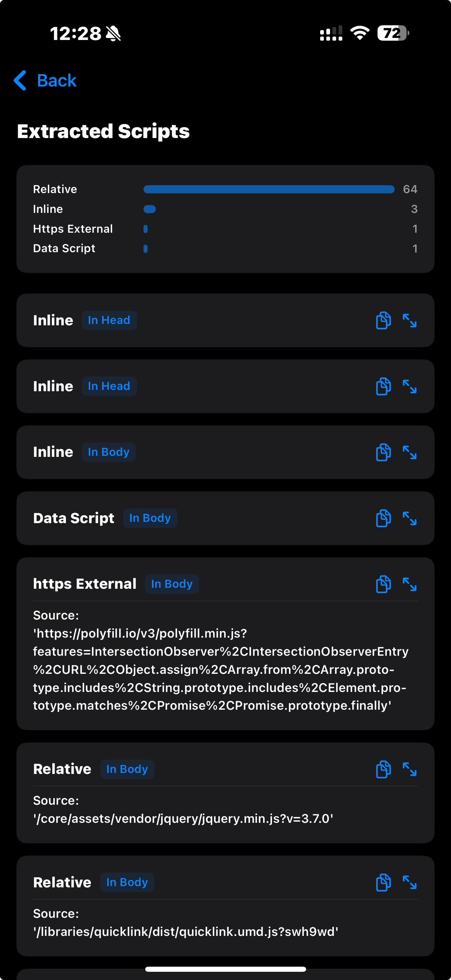Expand the https External polyfill script
This screenshot has width=451, height=980.
[410, 584]
